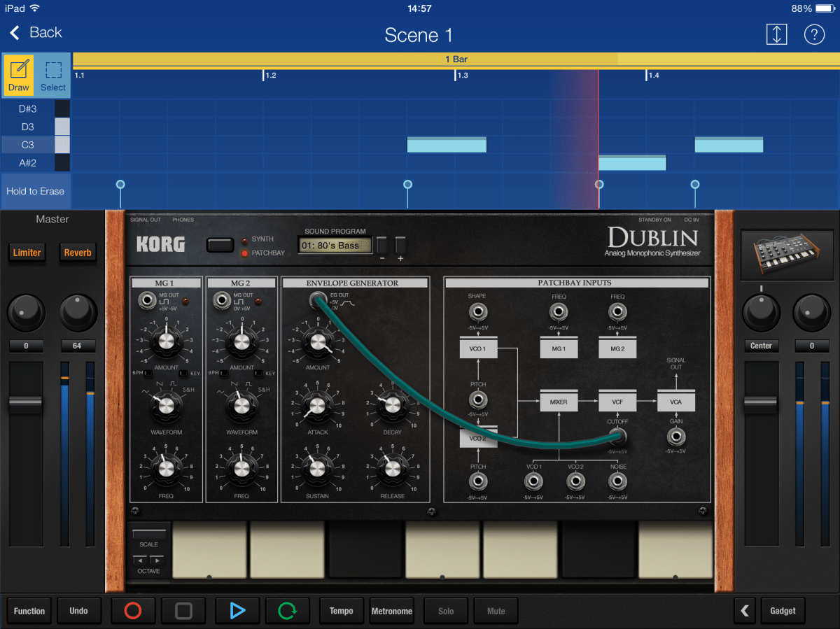
Task: Adjust the Master volume fader
Action: click(x=26, y=400)
